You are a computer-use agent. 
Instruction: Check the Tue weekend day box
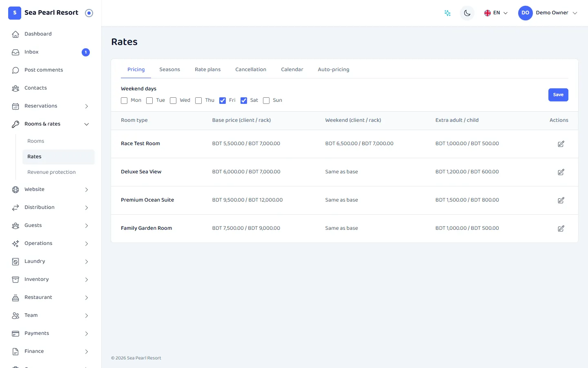(x=149, y=101)
